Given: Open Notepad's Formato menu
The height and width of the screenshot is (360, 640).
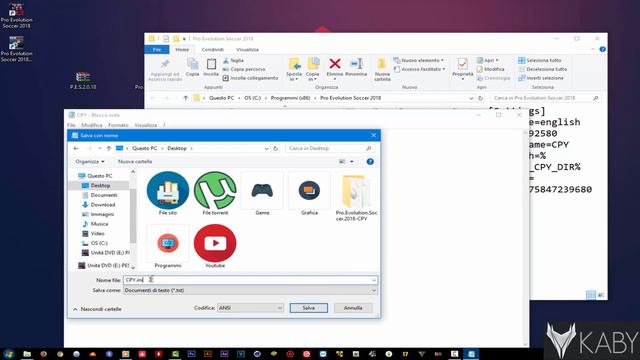Looking at the screenshot, I should pos(118,125).
